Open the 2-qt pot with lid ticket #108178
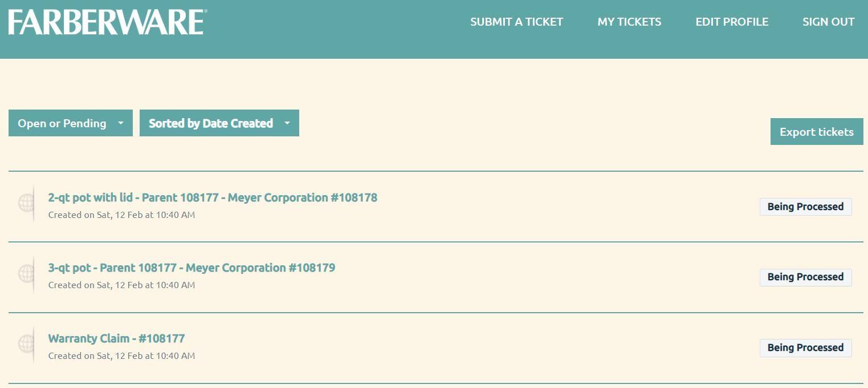The image size is (868, 388). pos(213,198)
